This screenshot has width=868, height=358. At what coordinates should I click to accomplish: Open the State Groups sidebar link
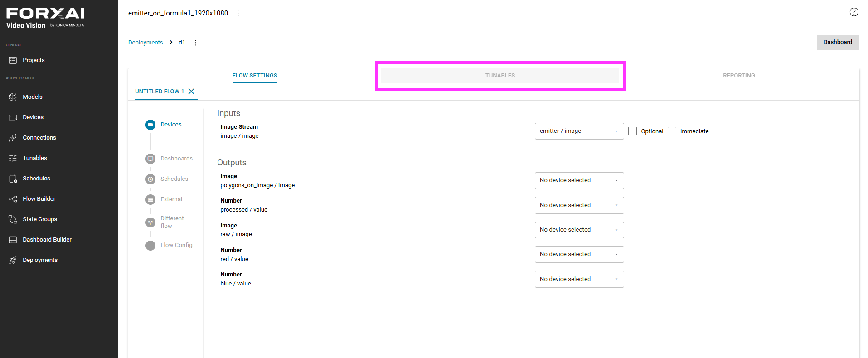click(x=40, y=219)
